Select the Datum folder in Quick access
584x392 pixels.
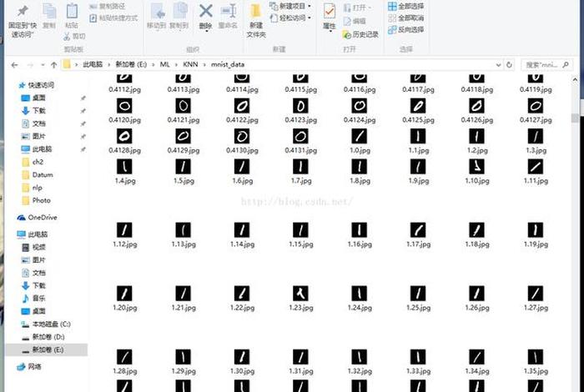42,175
